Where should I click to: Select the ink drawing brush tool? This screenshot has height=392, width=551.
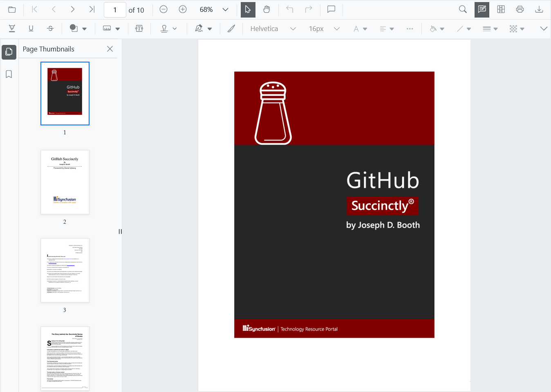pos(231,29)
